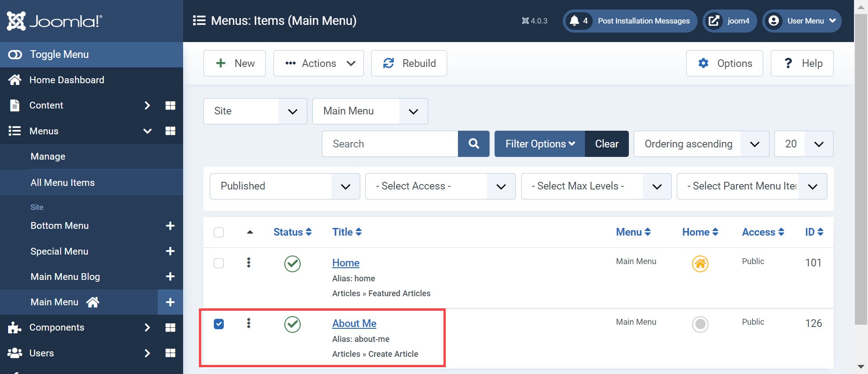
Task: Click the published status icon for Home
Action: click(x=292, y=264)
